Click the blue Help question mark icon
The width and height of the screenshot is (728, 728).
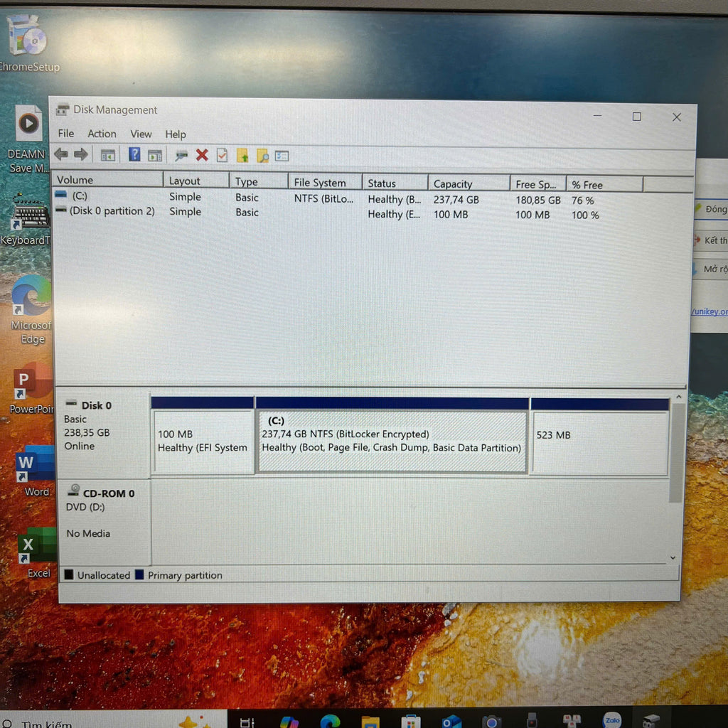point(134,155)
